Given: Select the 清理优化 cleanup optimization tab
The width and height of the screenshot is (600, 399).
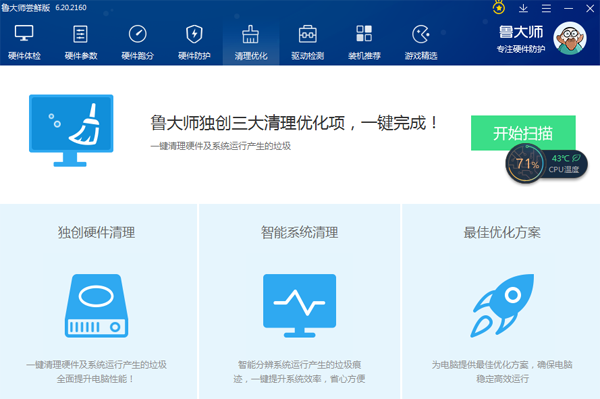Looking at the screenshot, I should click(x=251, y=43).
